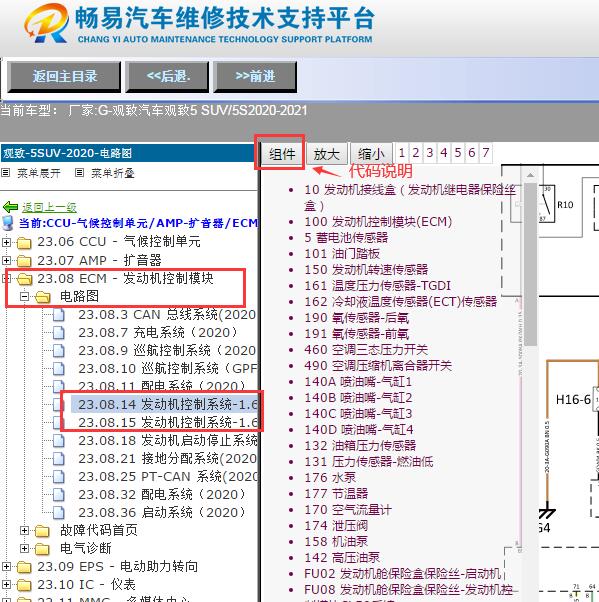Click 故障代码首页 folder icon
The image size is (599, 602).
[42, 531]
